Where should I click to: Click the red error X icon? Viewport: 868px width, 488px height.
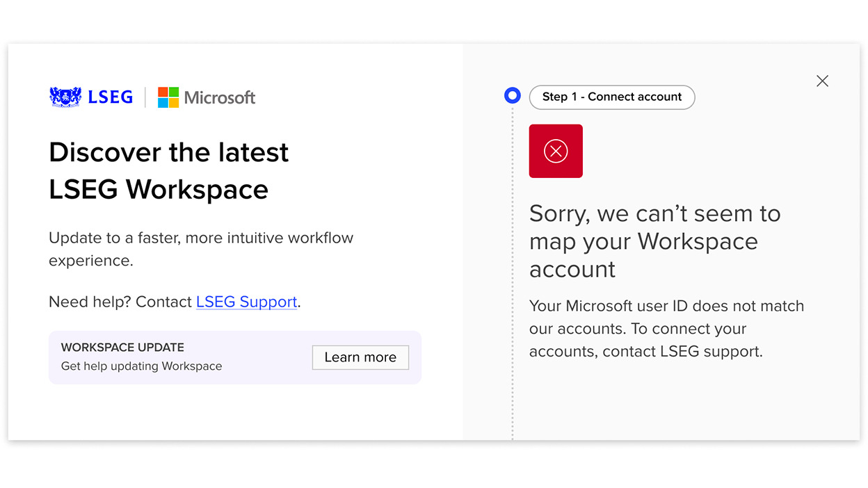556,151
